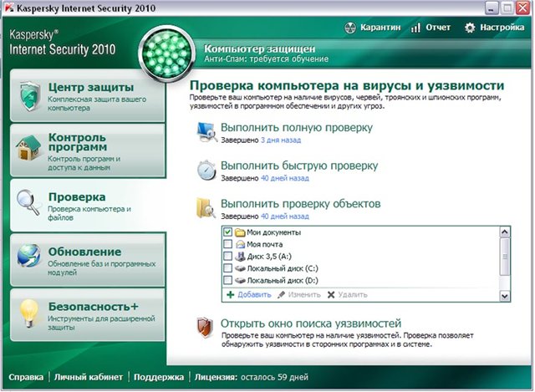Open the Обновление section
Viewport: 535px width, 392px height.
88,260
